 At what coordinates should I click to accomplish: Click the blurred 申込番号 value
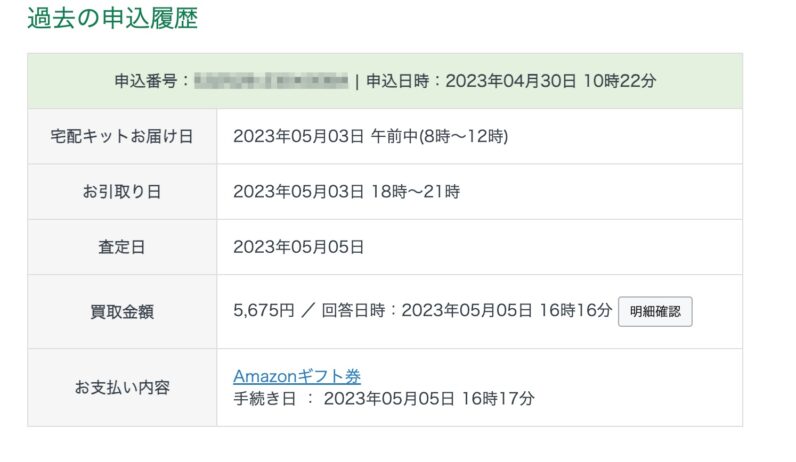tap(272, 81)
